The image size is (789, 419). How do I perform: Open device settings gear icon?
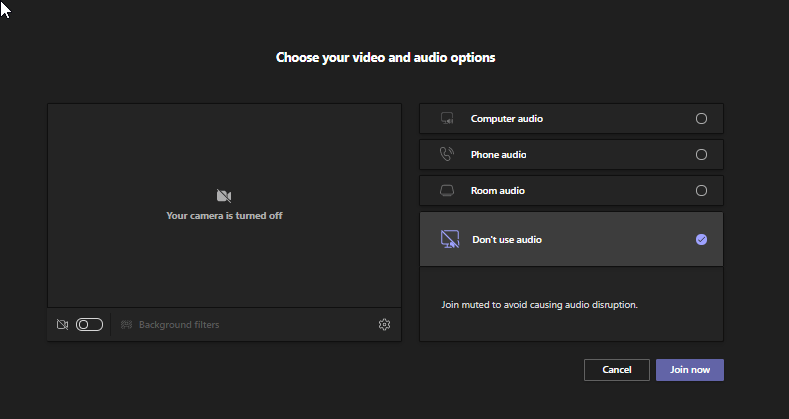(x=384, y=324)
